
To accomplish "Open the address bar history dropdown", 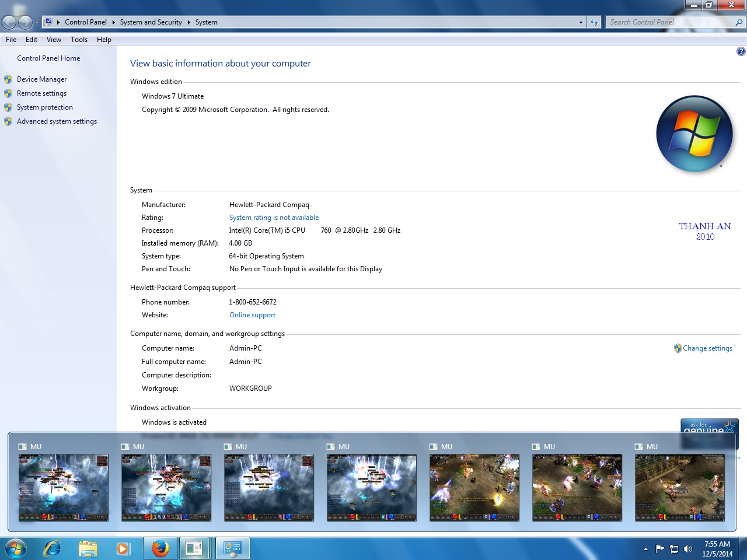I will click(581, 22).
